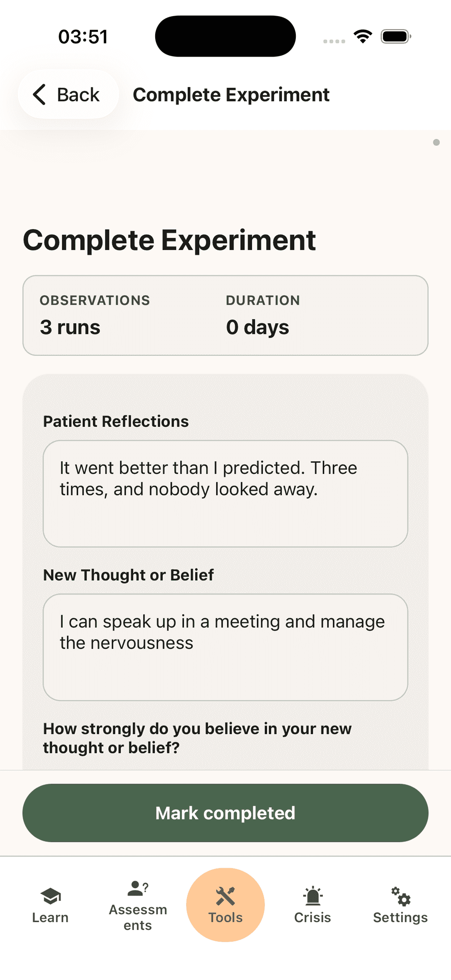Tap the Complete Experiment navigation bar title
The width and height of the screenshot is (451, 980).
(231, 95)
